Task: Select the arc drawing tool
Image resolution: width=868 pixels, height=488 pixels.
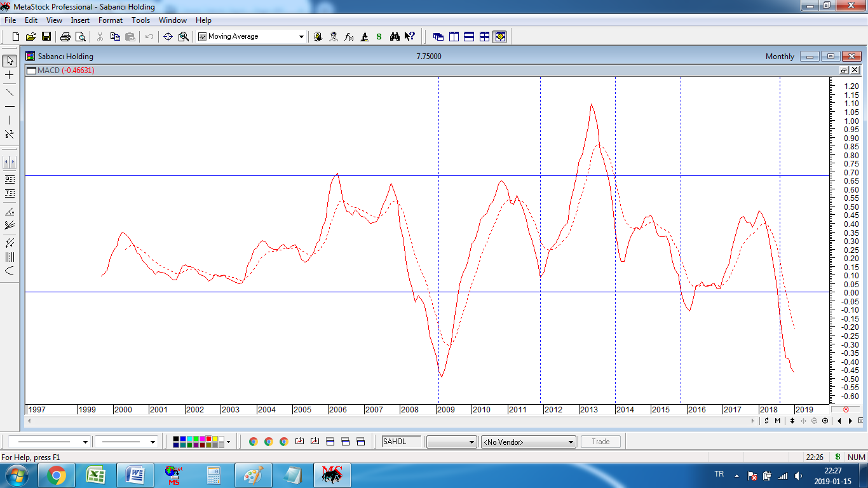Action: (10, 271)
